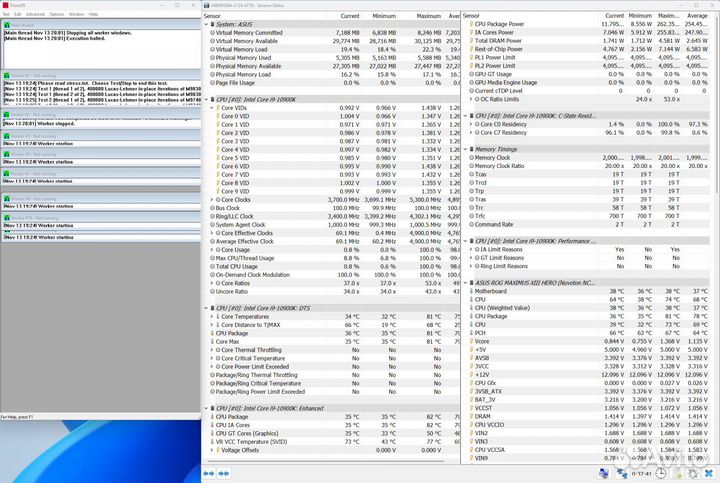This screenshot has height=483, width=720.
Task: Click lightning icon beside DRAM voltage row
Action: pyautogui.click(x=471, y=416)
